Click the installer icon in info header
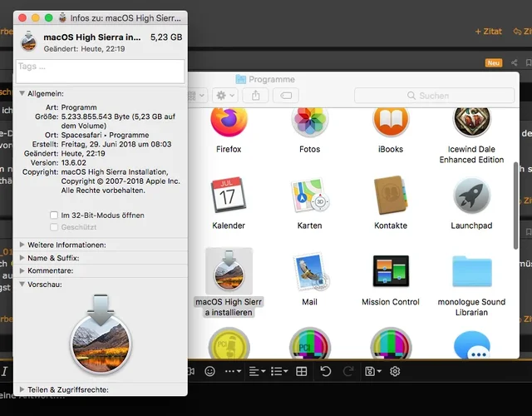532x416 pixels. coord(28,41)
